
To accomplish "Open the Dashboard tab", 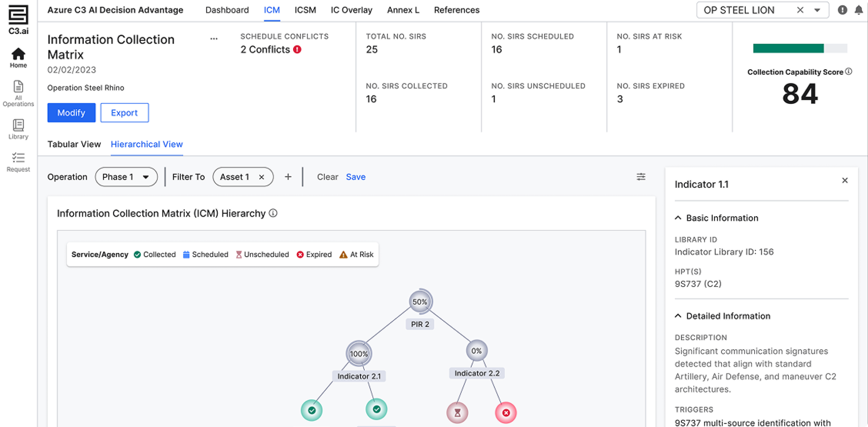I will coord(227,10).
